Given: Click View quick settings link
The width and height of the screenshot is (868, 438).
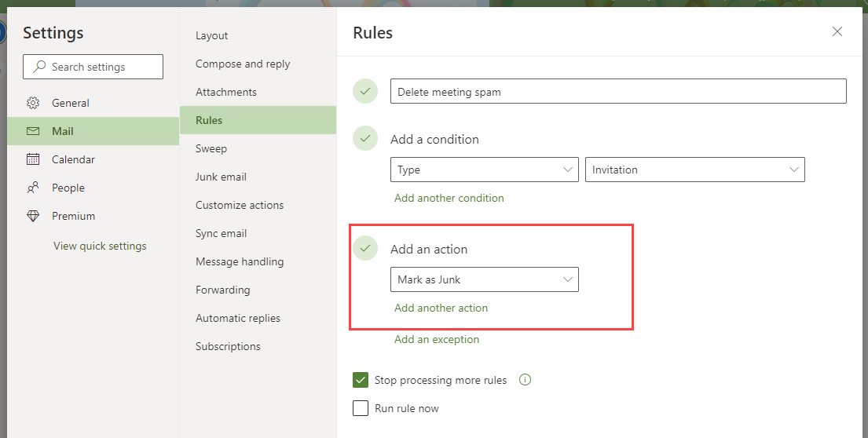Looking at the screenshot, I should click(x=100, y=246).
